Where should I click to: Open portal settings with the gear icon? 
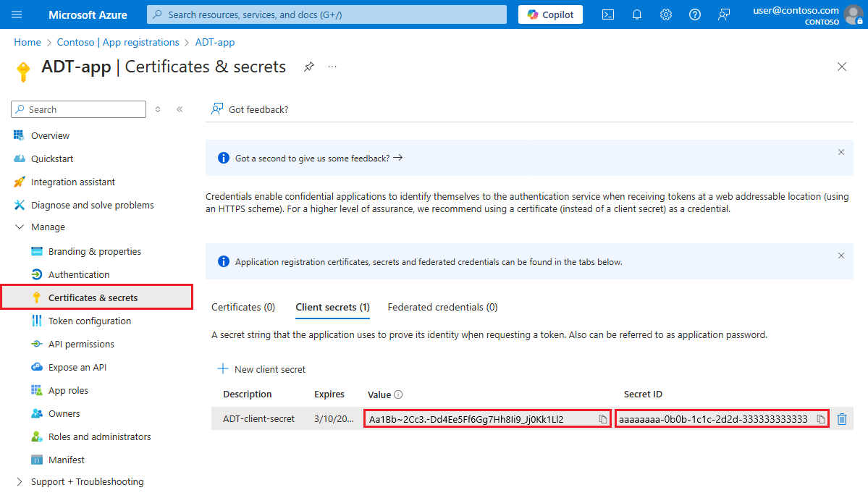pyautogui.click(x=665, y=14)
